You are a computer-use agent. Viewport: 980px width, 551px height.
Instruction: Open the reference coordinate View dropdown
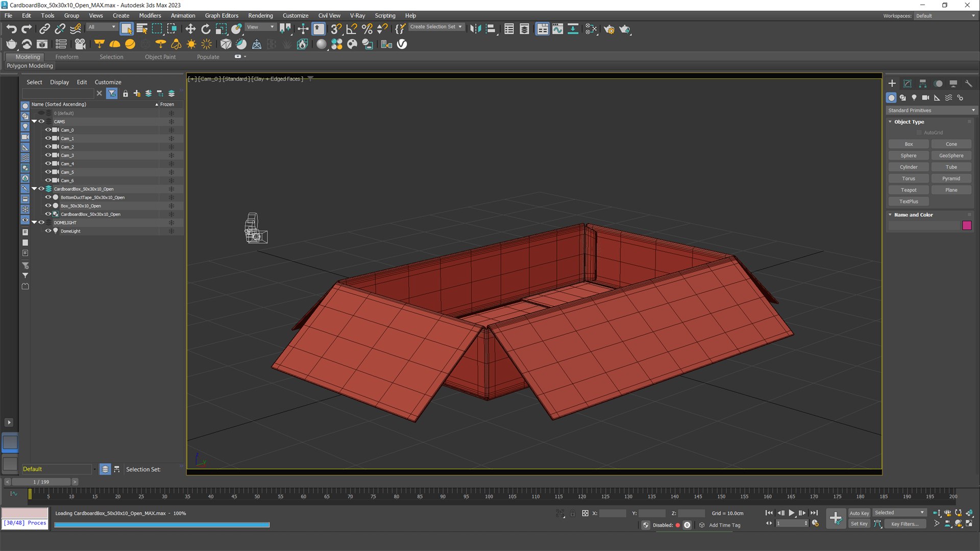click(261, 27)
